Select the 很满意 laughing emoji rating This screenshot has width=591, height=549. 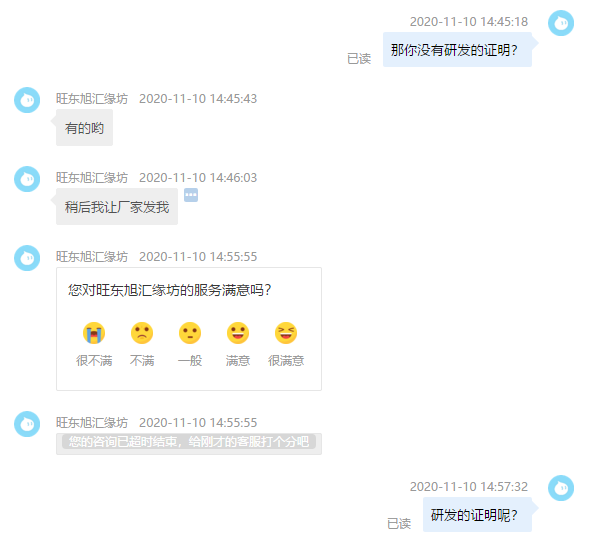(286, 333)
